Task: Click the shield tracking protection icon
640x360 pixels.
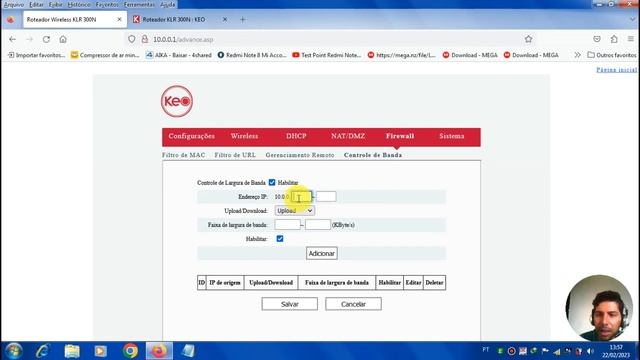Action: point(131,39)
